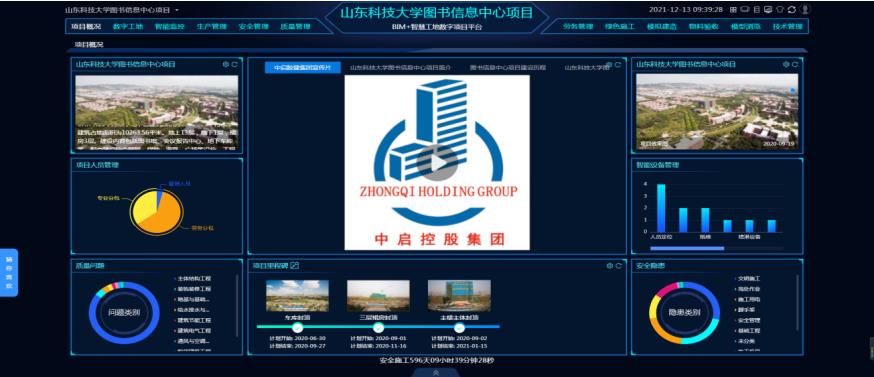This screenshot has height=377, width=874.
Task: Open the expand icon next to 项目里程碑 title
Action: coord(295,265)
